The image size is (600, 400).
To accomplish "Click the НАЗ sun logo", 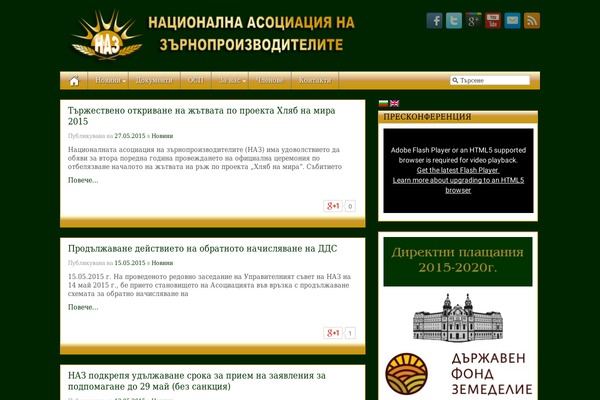I will point(107,35).
